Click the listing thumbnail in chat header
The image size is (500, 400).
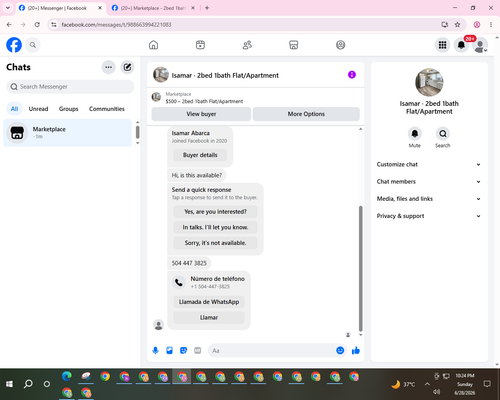coord(161,75)
